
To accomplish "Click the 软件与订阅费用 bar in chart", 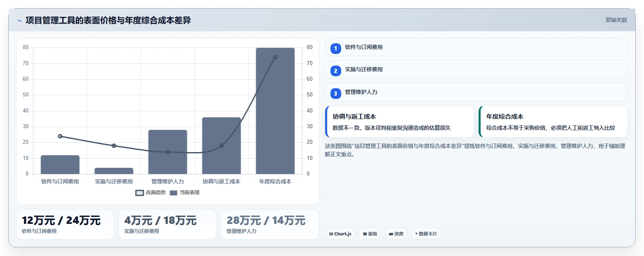I will point(60,164).
